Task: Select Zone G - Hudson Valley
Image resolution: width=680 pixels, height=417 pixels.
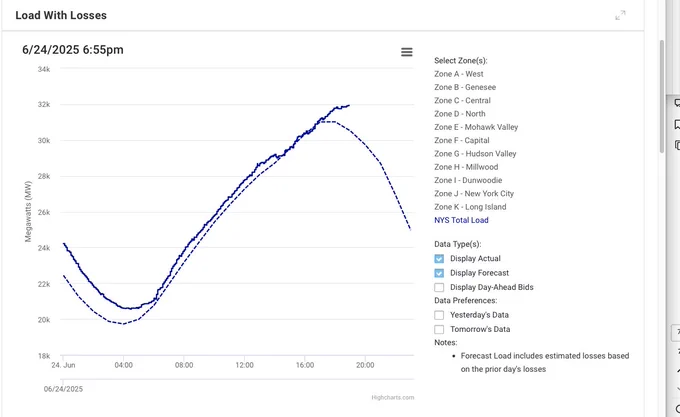Action: (475, 154)
